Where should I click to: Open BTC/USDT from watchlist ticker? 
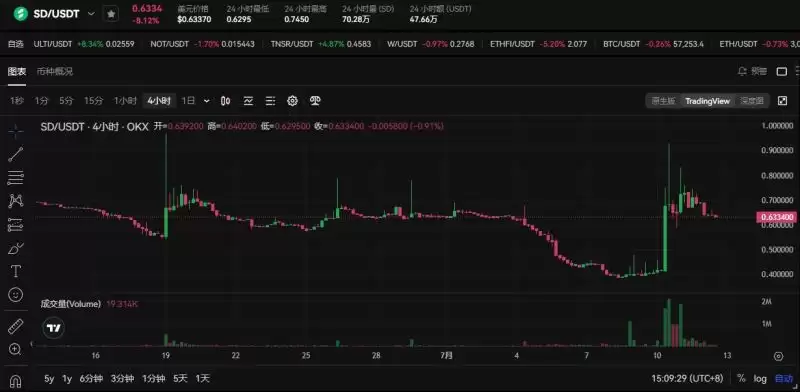(654, 44)
